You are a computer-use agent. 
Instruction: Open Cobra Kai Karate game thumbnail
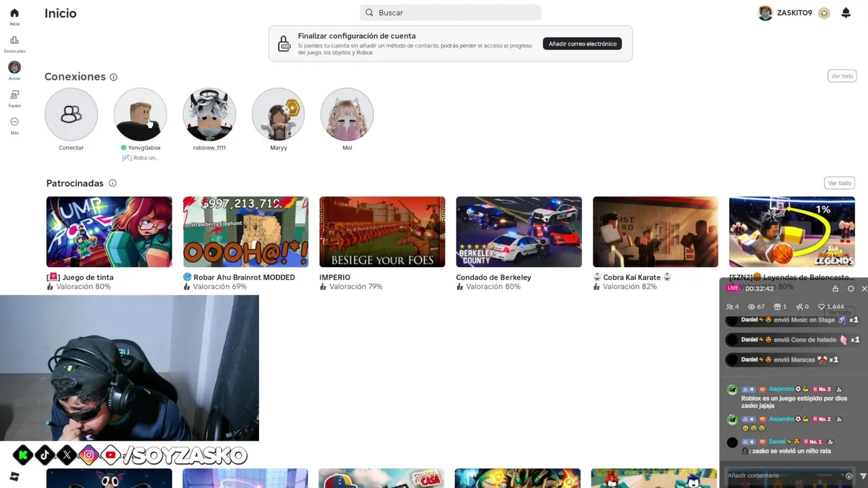tap(656, 232)
